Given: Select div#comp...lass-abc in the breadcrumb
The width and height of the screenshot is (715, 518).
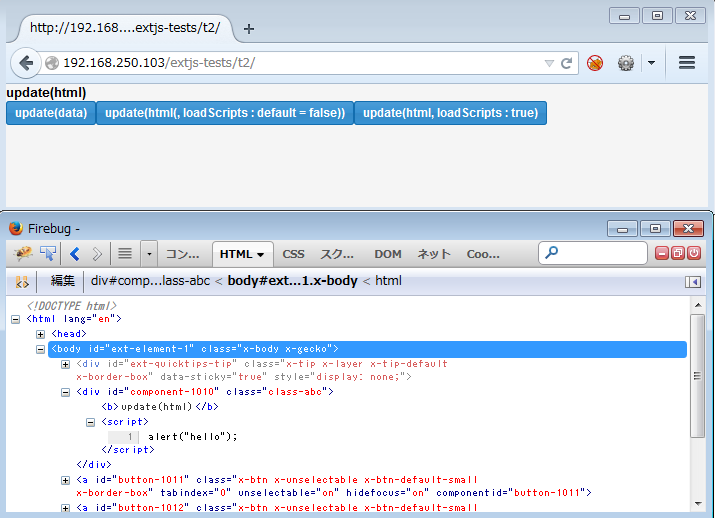Looking at the screenshot, I should click(x=150, y=280).
